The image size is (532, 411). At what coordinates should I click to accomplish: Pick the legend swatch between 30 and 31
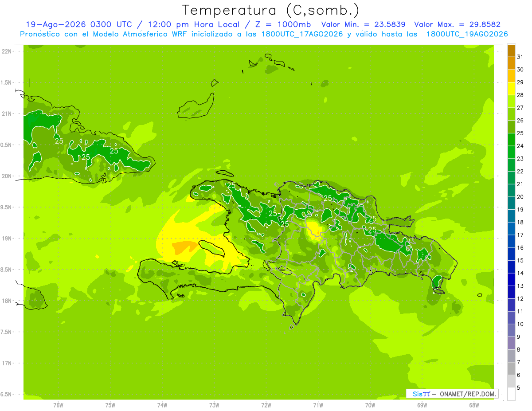pyautogui.click(x=512, y=63)
